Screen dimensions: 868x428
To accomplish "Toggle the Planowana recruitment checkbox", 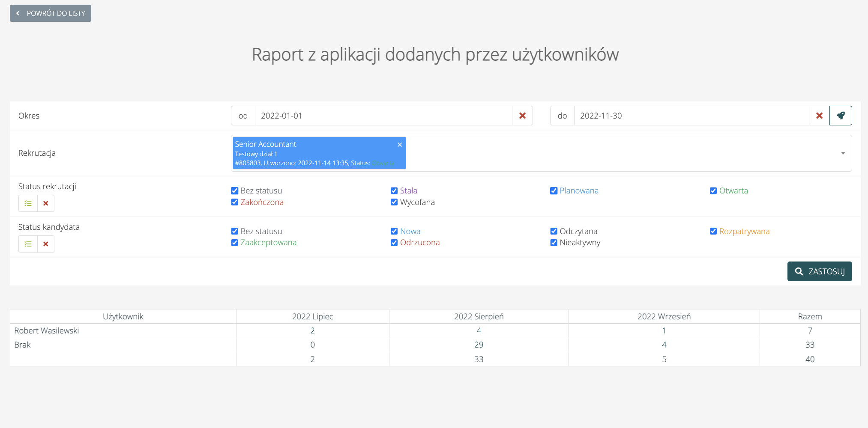I will 554,191.
